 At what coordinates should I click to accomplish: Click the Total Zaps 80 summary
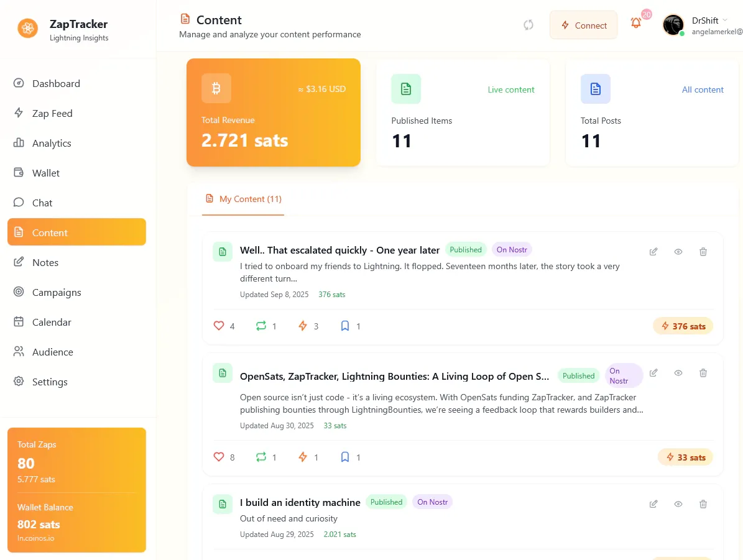coord(37,462)
